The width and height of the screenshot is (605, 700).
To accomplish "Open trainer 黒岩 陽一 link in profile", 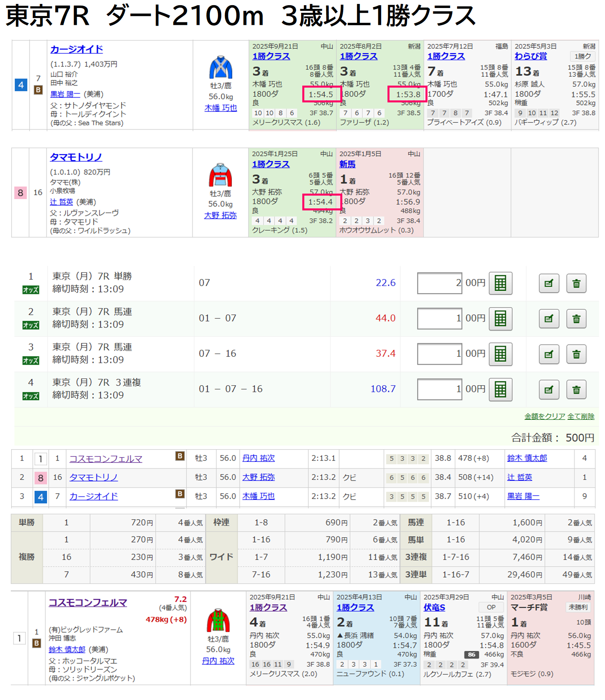I will (65, 94).
